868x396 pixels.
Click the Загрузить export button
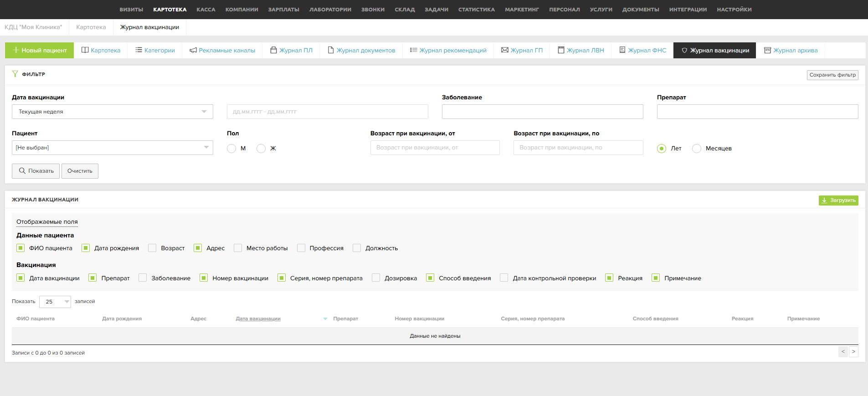pyautogui.click(x=838, y=201)
